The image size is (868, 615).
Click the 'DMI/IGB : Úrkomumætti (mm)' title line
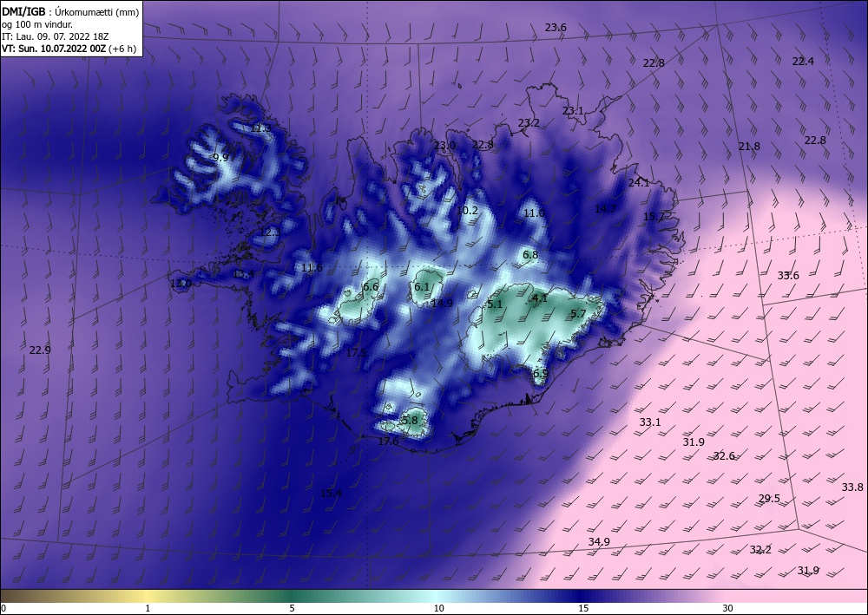[70, 11]
